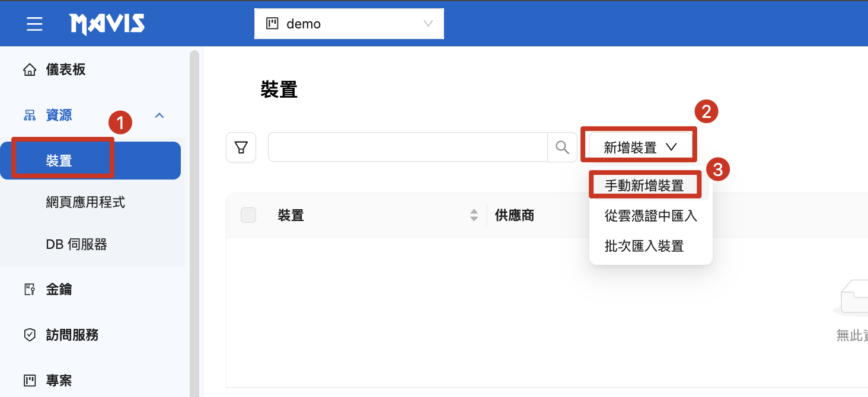Click the 資源 network icon
Viewport: 868px width, 397px height.
click(x=30, y=116)
